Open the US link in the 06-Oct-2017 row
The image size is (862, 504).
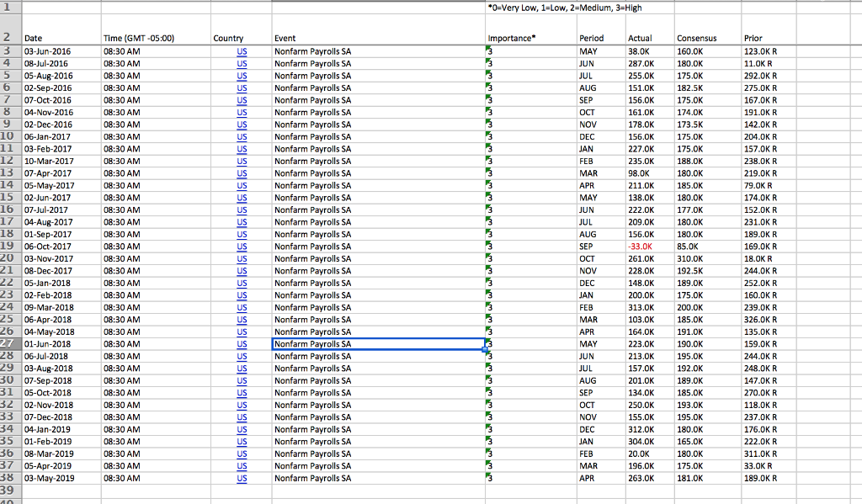click(x=242, y=247)
